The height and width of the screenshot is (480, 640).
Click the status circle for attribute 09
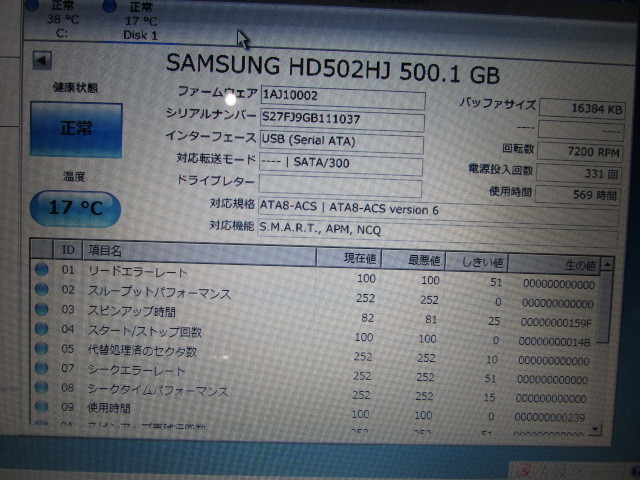coord(42,407)
